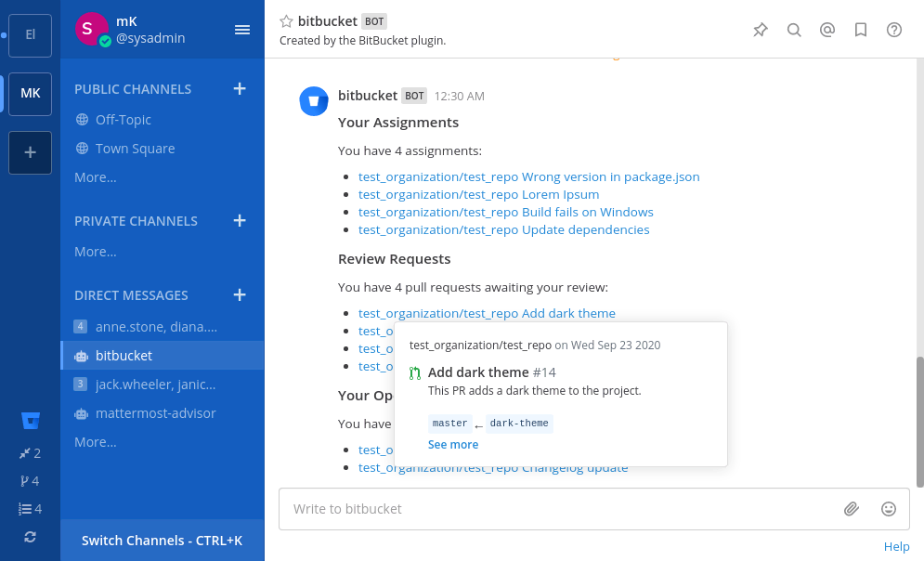Open the help question mark icon
924x561 pixels.
tap(894, 30)
